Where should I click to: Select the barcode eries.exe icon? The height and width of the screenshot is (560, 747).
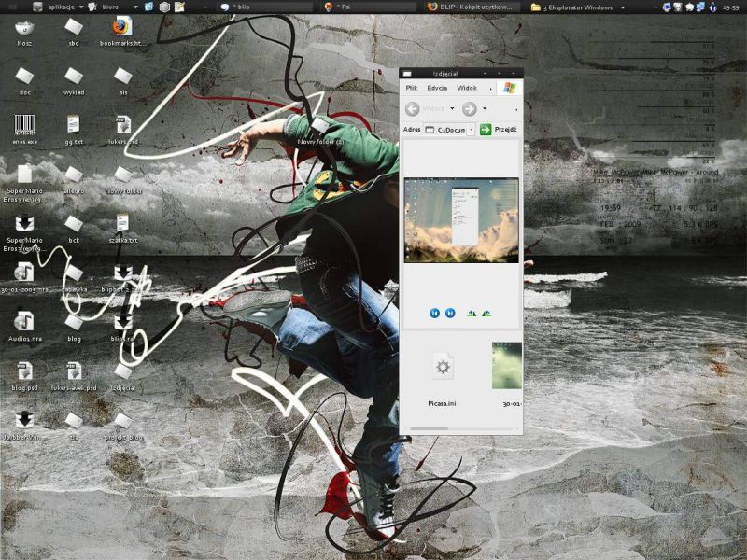click(x=24, y=125)
